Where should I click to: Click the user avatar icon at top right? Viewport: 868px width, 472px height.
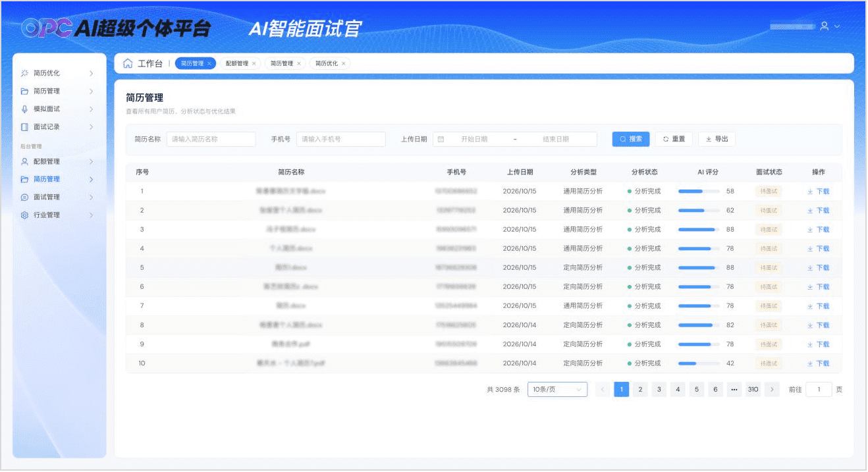pos(824,26)
